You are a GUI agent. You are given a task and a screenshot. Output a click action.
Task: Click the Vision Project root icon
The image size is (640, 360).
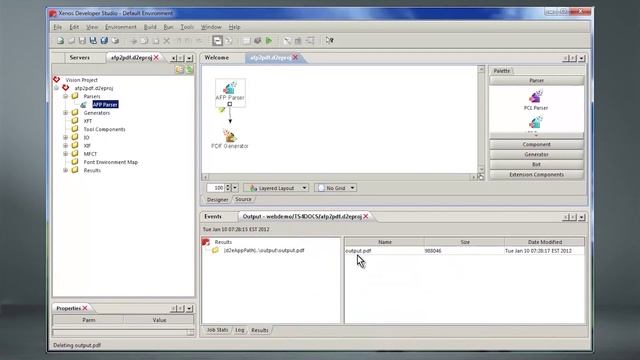57,80
